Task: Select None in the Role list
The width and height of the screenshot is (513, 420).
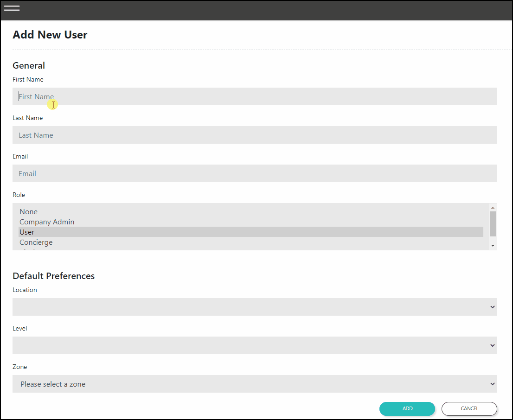Action: [250, 212]
